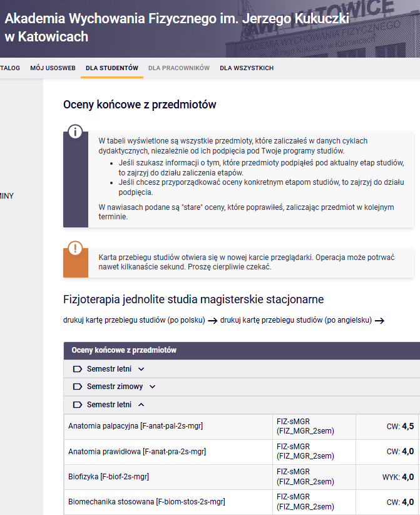The width and height of the screenshot is (420, 515).
Task: Click the Anatomia palpacyjna CW: 4,5 grade
Action: tap(401, 426)
